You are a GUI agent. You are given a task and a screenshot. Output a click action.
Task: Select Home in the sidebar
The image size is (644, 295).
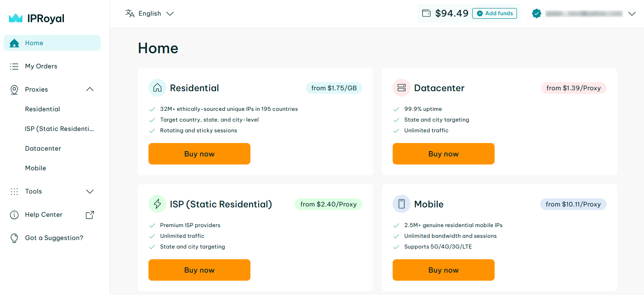[x=34, y=43]
